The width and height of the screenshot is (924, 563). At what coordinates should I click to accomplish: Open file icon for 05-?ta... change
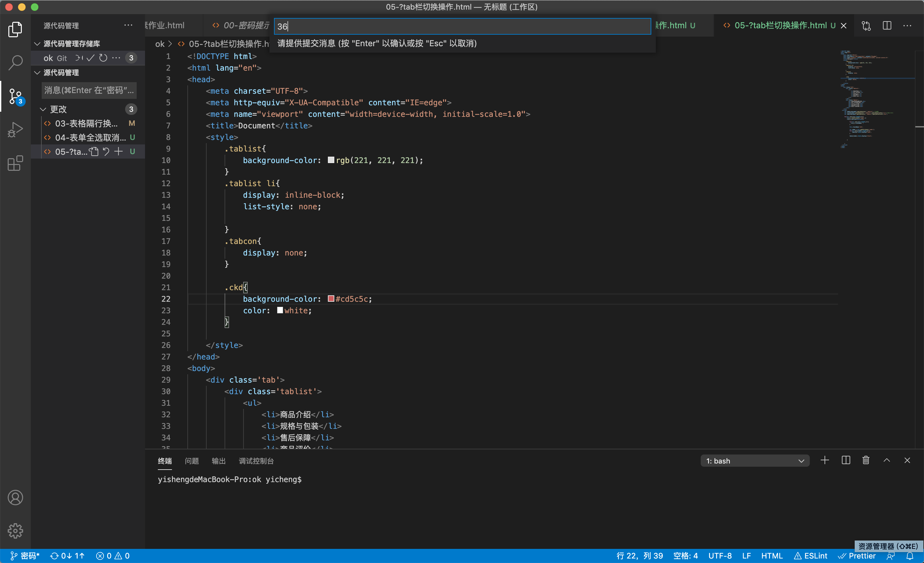94,152
